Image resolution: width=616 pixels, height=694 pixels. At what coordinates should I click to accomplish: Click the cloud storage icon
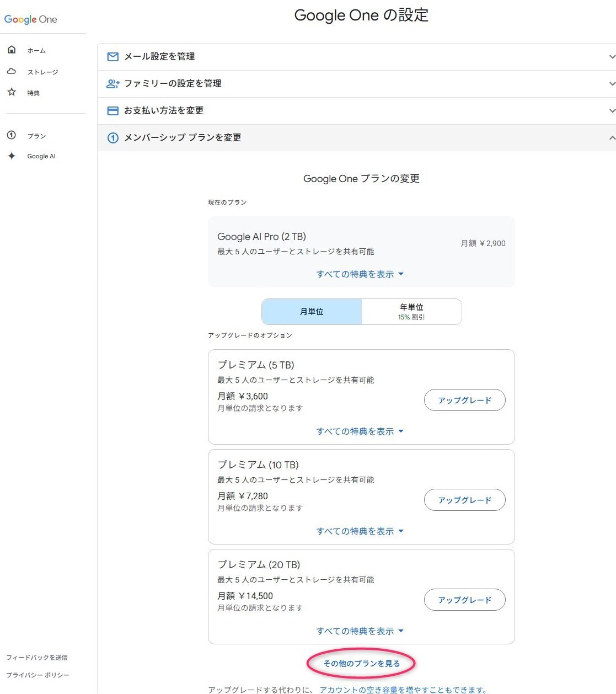[x=12, y=71]
